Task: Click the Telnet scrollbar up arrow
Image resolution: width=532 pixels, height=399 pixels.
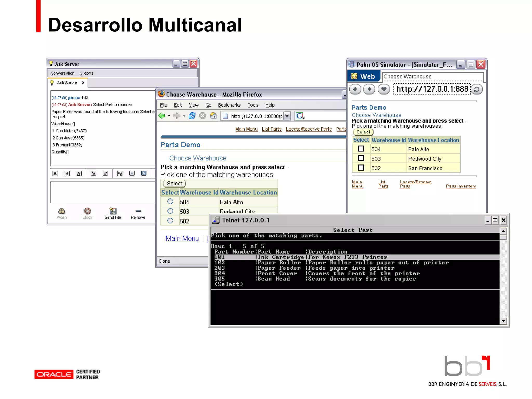Action: pyautogui.click(x=503, y=231)
